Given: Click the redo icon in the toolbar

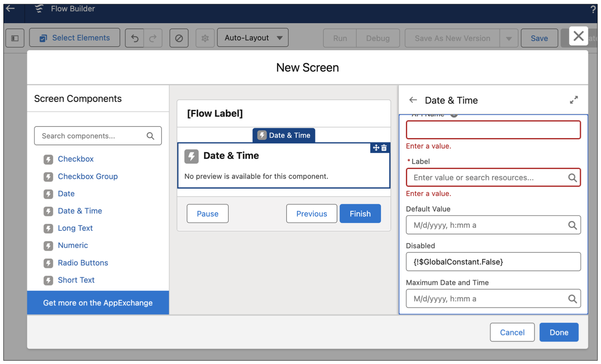Looking at the screenshot, I should (153, 38).
